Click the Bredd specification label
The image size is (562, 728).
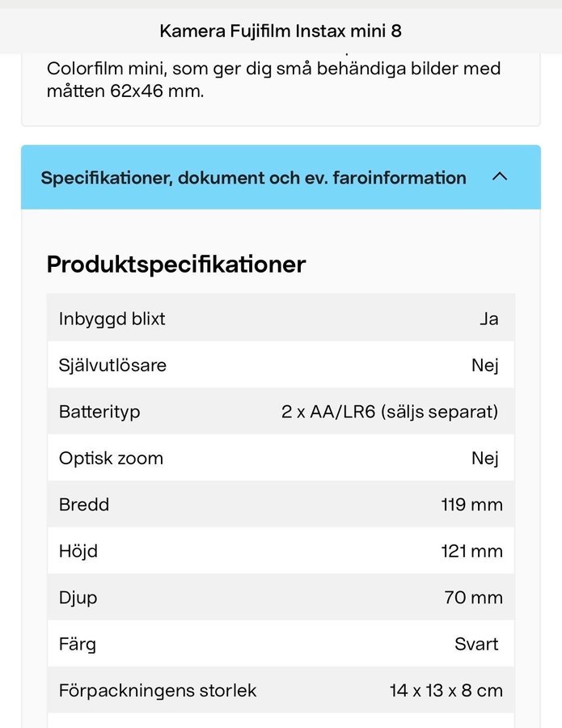[x=84, y=505]
